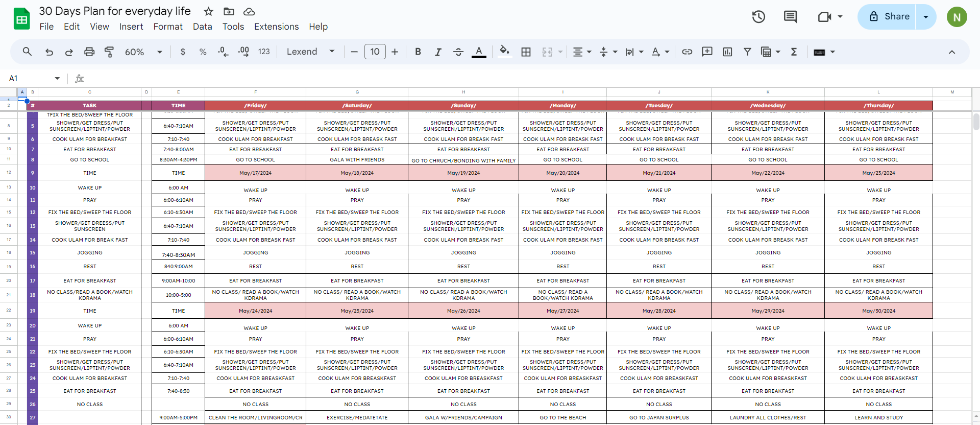The width and height of the screenshot is (980, 425).
Task: Open the Edit menu
Action: [x=71, y=27]
